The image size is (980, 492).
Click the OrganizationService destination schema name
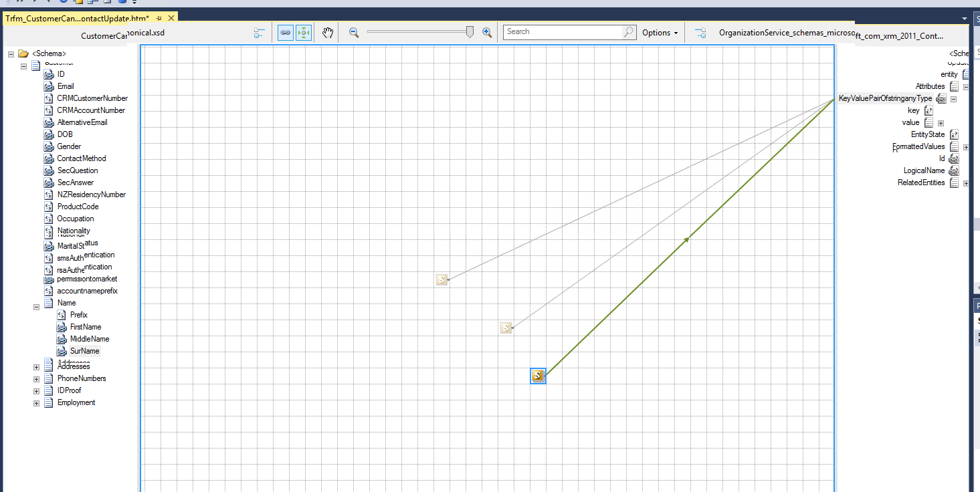click(x=831, y=33)
